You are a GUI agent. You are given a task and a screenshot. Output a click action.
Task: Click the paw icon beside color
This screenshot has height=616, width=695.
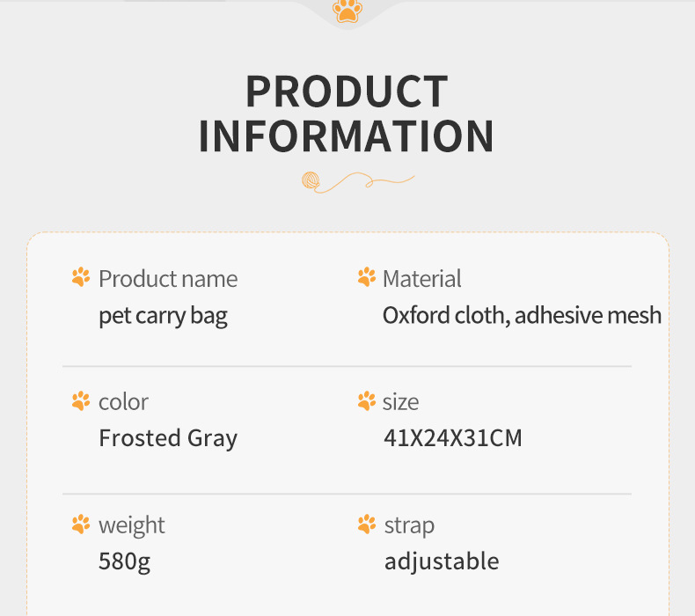pyautogui.click(x=81, y=401)
